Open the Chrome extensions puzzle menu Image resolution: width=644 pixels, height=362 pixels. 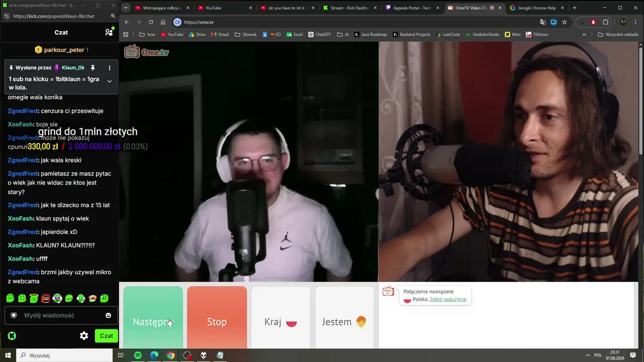click(x=606, y=22)
